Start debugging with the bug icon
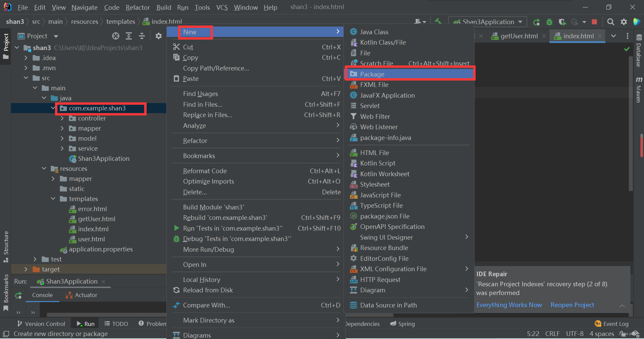644x339 pixels. [x=549, y=22]
